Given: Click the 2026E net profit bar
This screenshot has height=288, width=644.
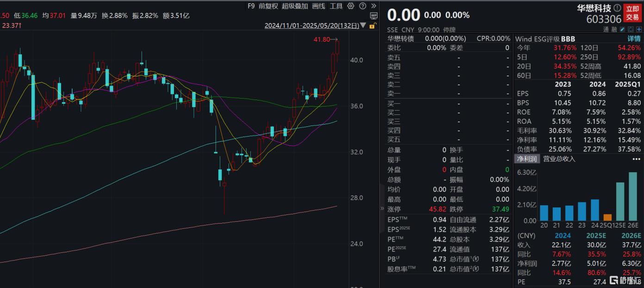Looking at the screenshot, I should click(632, 196).
